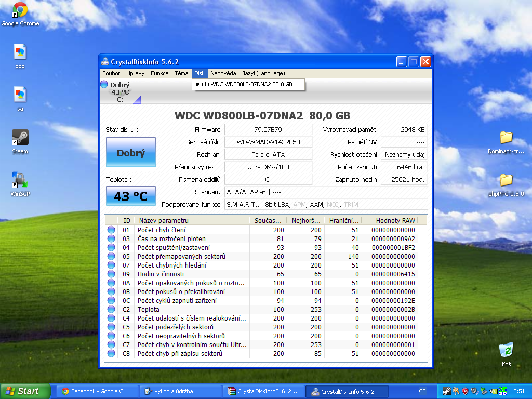The image size is (532, 399).
Task: Select the status circle of Počet chybných hledání
Action: pos(111,265)
